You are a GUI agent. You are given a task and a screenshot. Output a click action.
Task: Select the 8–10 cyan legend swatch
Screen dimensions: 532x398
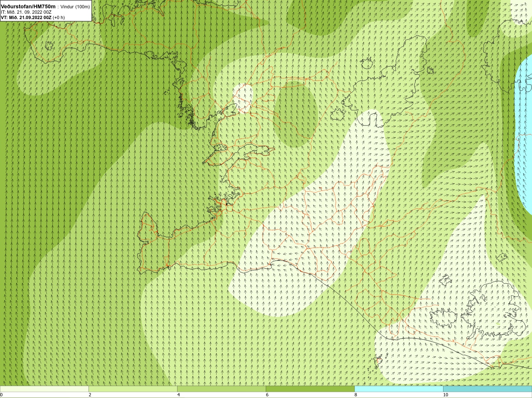pos(399,389)
